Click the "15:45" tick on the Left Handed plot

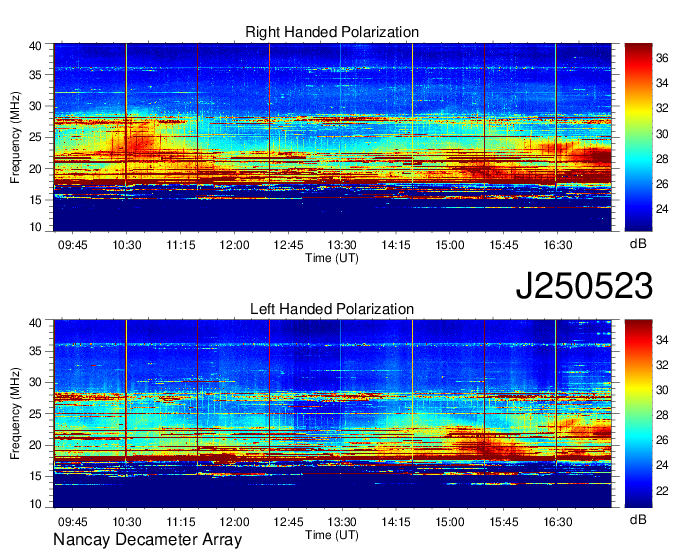tap(503, 522)
